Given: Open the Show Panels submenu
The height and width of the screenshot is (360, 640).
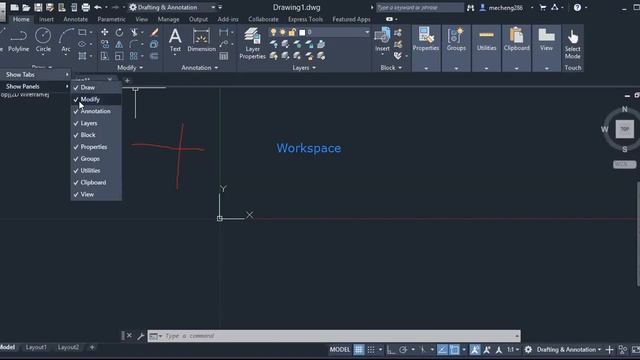Looking at the screenshot, I should pyautogui.click(x=36, y=87).
